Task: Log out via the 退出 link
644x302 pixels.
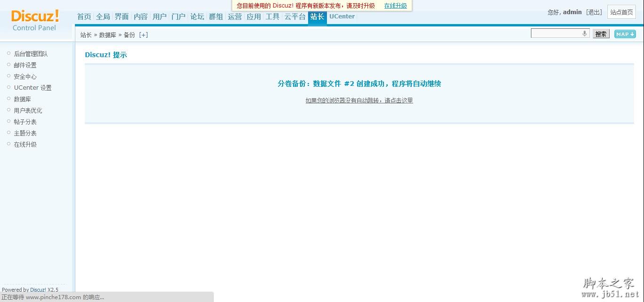Action: point(594,12)
